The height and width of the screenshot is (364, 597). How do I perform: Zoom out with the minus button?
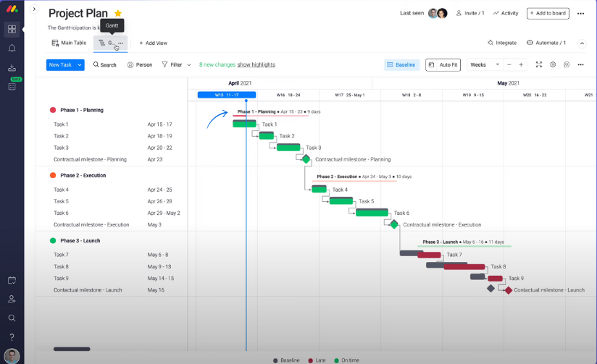[x=509, y=64]
